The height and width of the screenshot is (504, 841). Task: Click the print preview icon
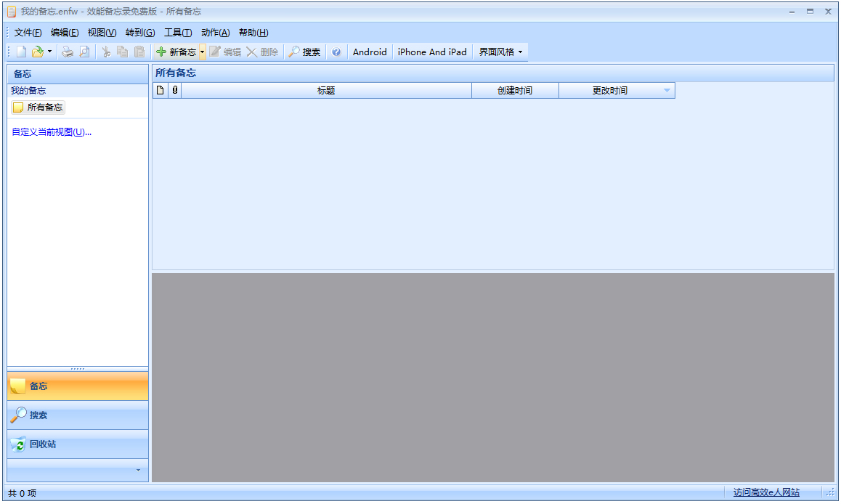(x=84, y=52)
